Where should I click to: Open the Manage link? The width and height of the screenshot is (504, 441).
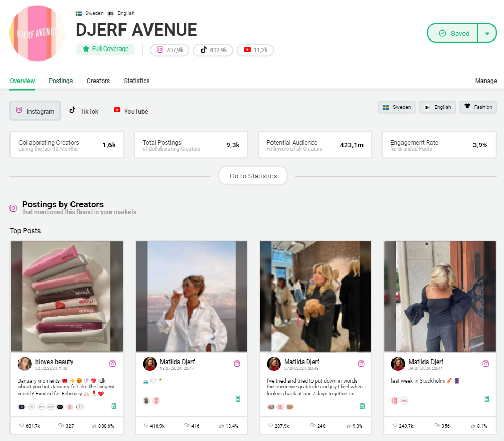486,81
